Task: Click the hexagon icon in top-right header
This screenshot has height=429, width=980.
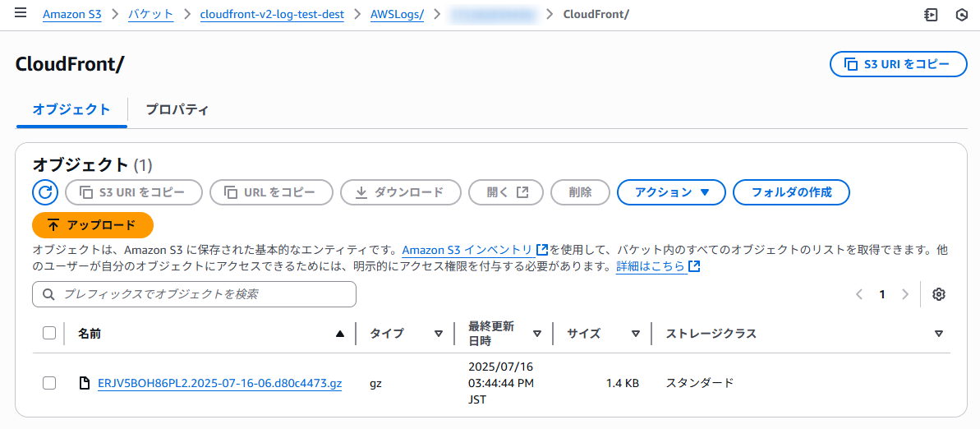Action: (962, 15)
